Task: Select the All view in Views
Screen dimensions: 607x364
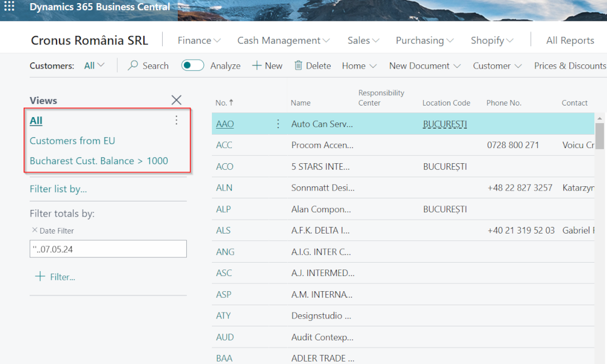Action: pyautogui.click(x=36, y=121)
